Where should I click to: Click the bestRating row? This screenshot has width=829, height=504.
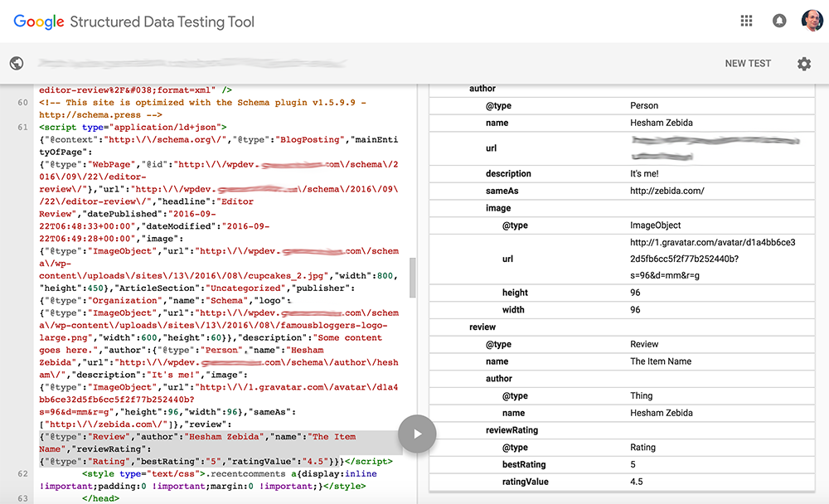coord(622,464)
